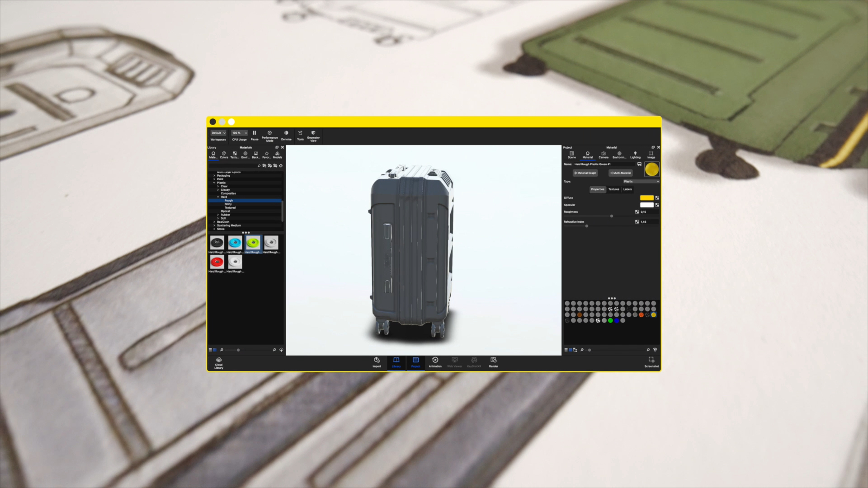
Task: Open the library Models tab
Action: pyautogui.click(x=278, y=155)
